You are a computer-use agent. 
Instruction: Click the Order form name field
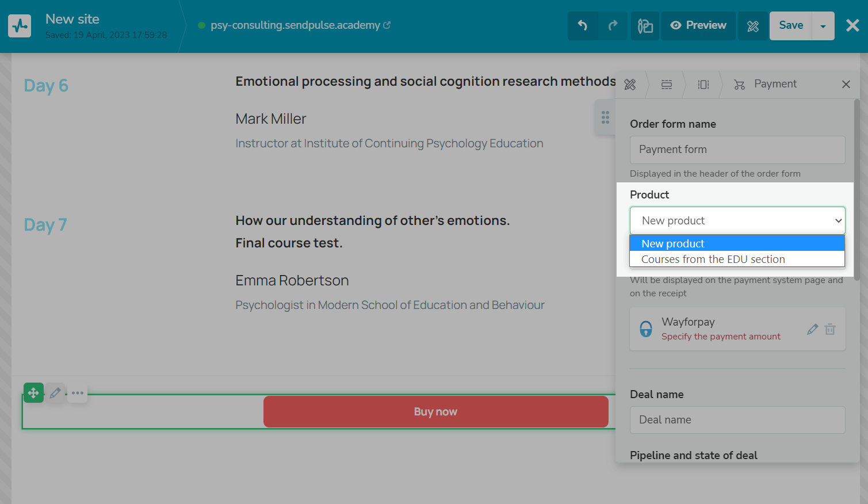pos(737,150)
